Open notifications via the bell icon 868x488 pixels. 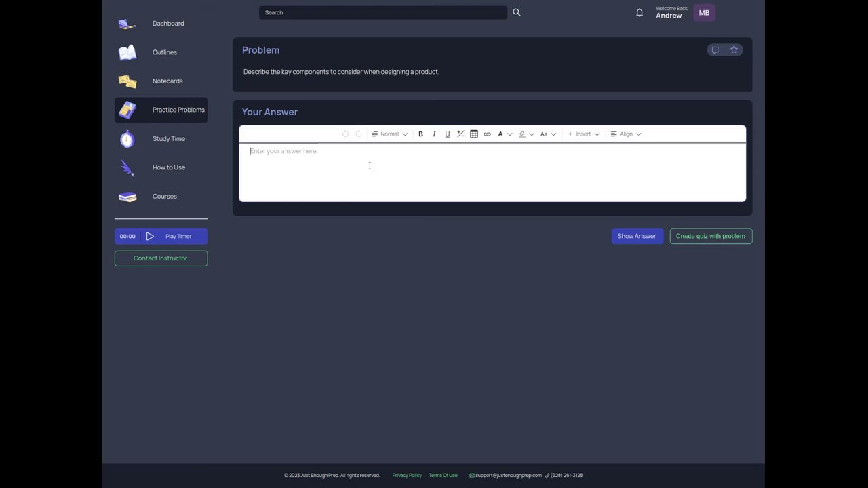point(639,12)
